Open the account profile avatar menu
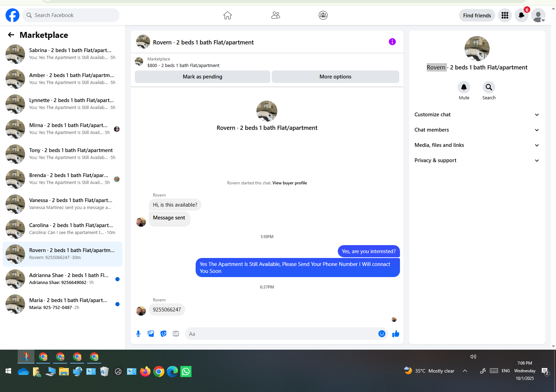The height and width of the screenshot is (392, 556). click(x=538, y=15)
